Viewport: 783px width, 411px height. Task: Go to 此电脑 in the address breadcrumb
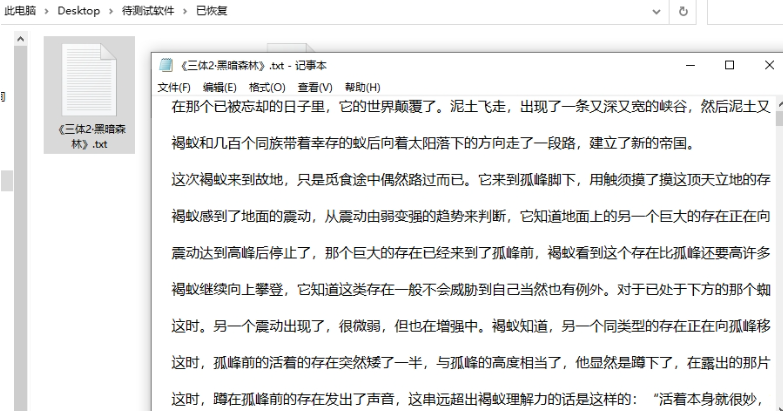point(20,10)
